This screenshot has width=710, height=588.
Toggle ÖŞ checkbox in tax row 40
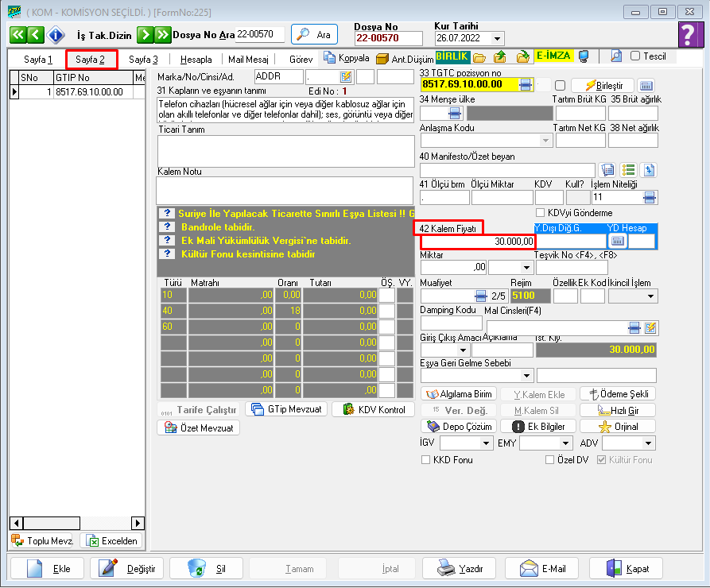[386, 311]
